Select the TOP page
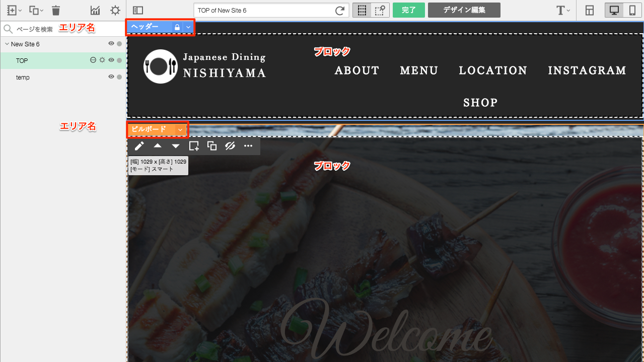 [63, 60]
